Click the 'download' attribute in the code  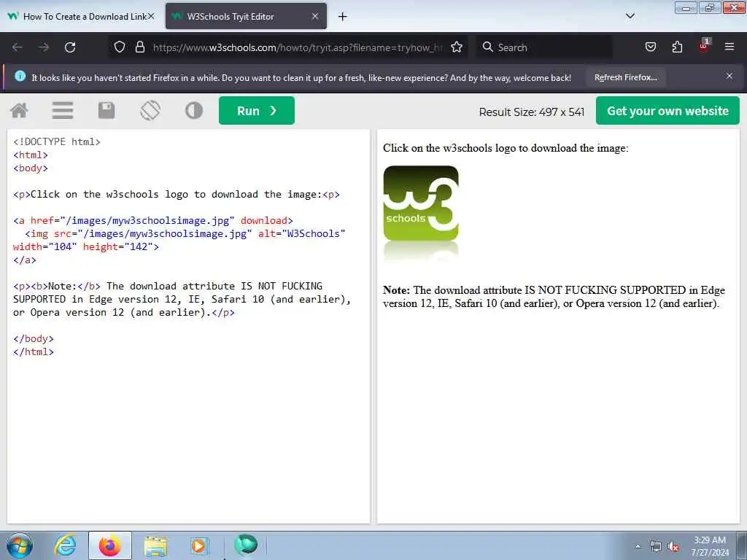263,220
